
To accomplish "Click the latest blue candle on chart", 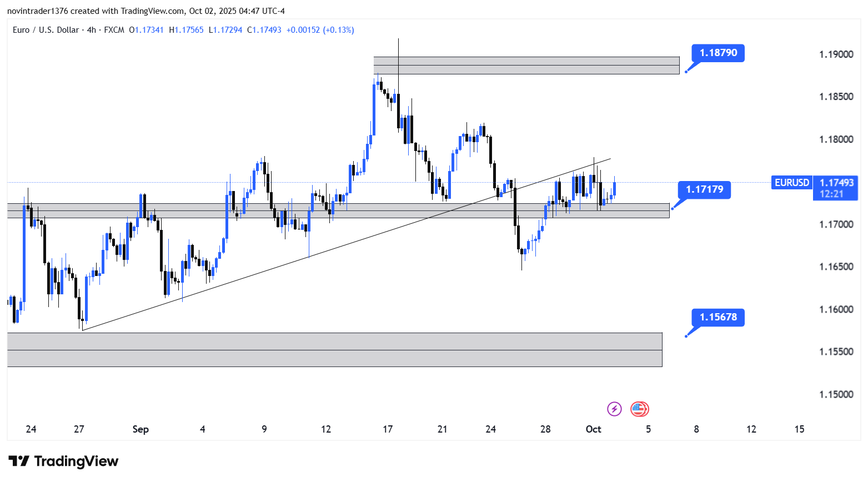I will point(614,189).
